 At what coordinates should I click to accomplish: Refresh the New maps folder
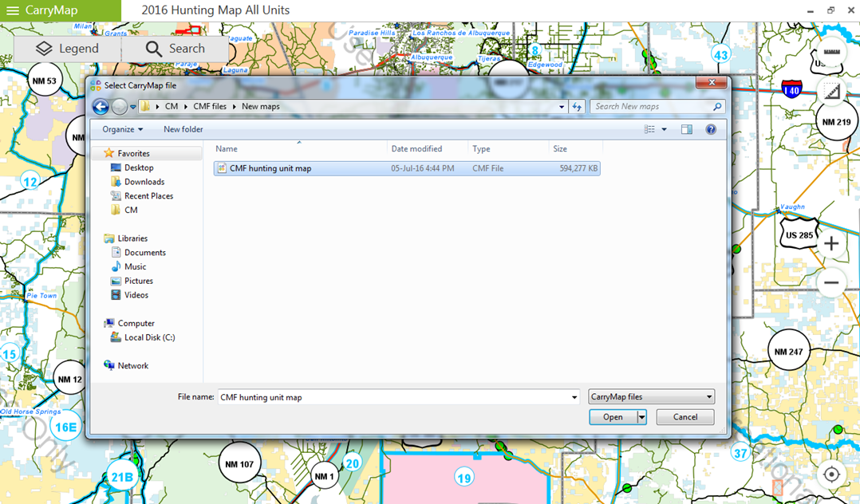[577, 107]
